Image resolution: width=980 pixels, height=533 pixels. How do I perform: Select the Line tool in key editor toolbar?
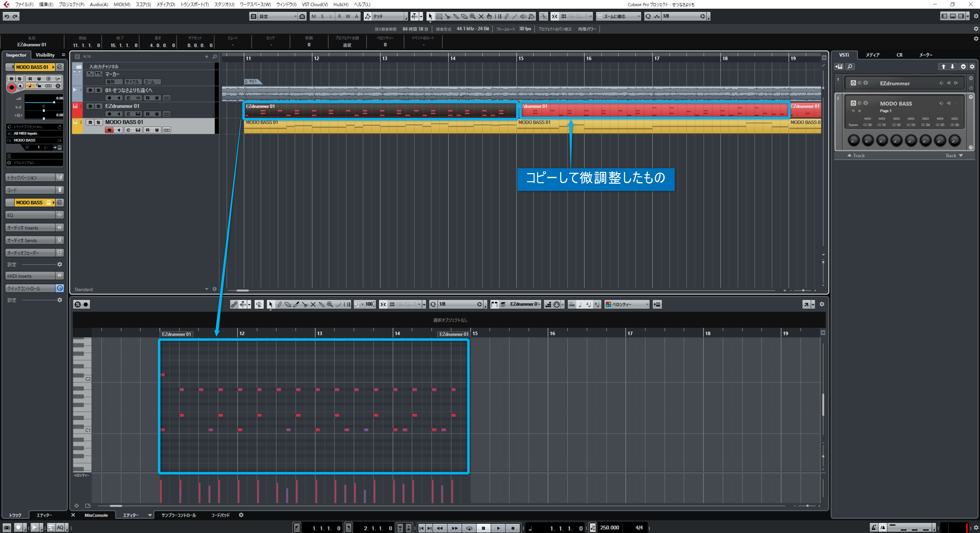pyautogui.click(x=338, y=304)
